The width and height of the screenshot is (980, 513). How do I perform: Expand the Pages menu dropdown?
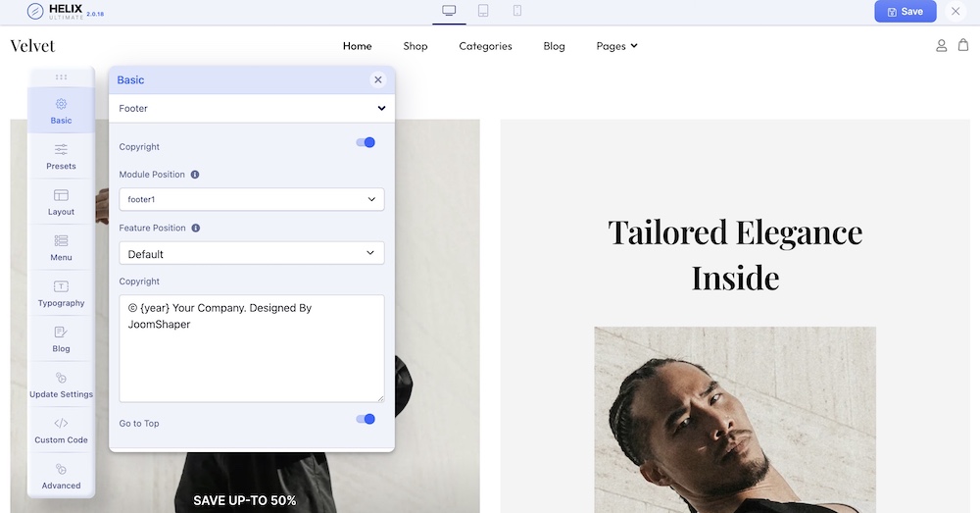pyautogui.click(x=616, y=46)
